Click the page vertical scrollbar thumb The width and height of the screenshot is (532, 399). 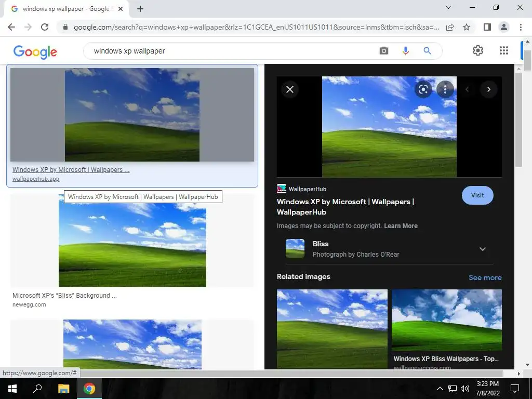pos(528,61)
